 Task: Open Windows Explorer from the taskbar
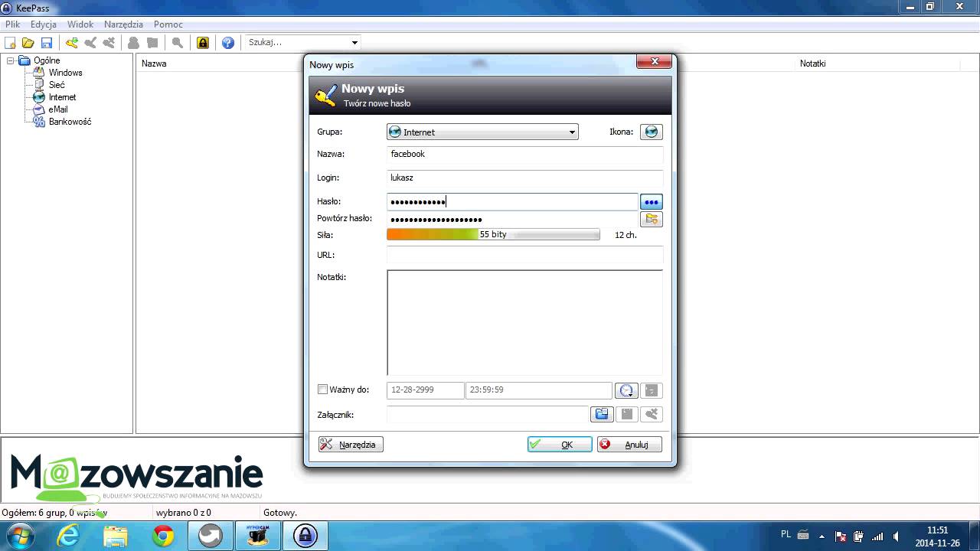116,536
